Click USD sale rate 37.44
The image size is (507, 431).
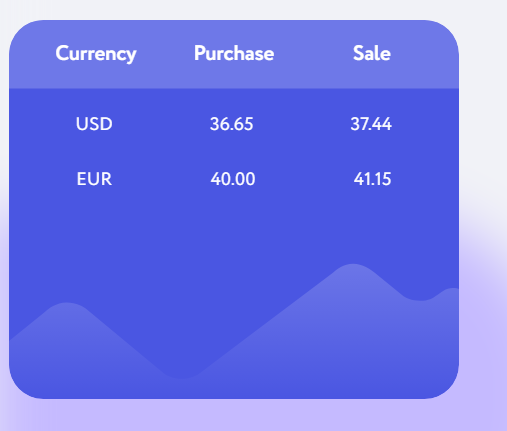point(371,124)
